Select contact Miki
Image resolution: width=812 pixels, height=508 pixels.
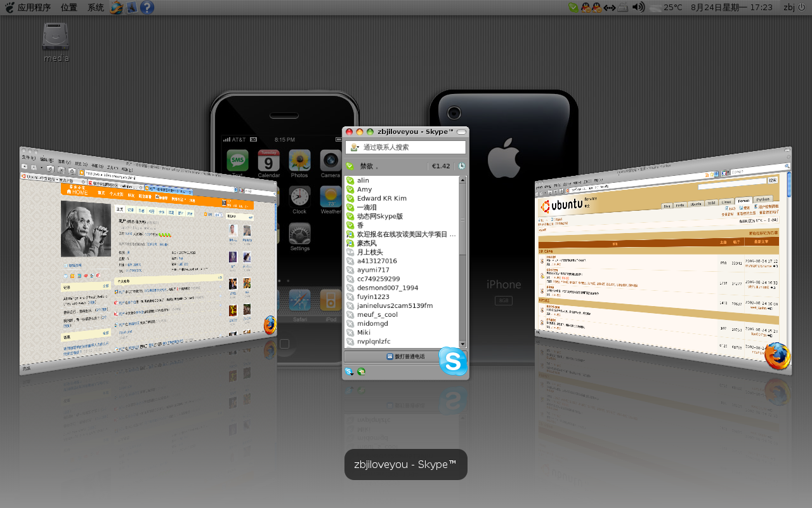tap(402, 332)
